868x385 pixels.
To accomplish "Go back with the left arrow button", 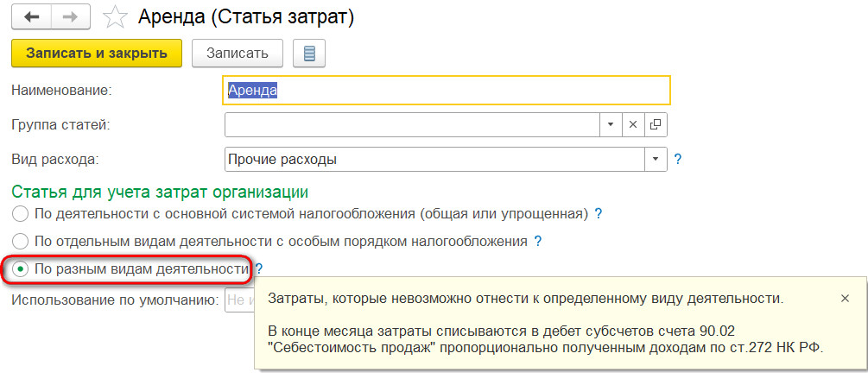I will 32,18.
